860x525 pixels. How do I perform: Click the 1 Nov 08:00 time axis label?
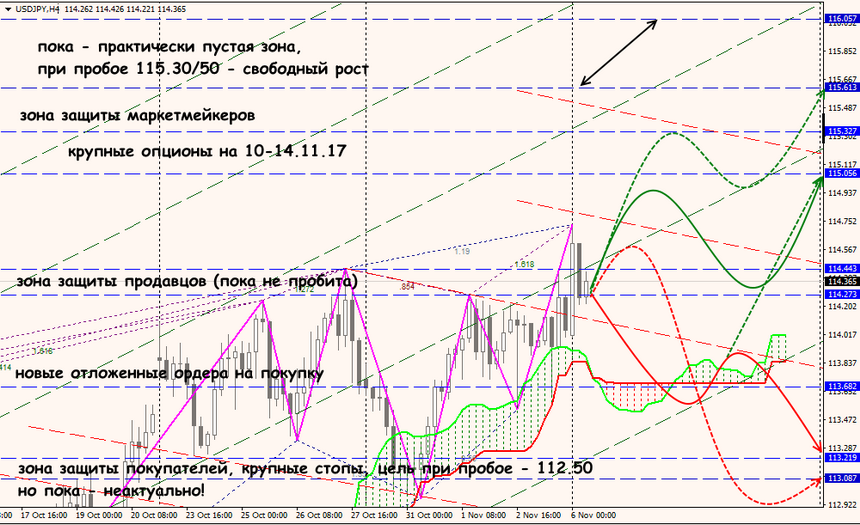[483, 516]
